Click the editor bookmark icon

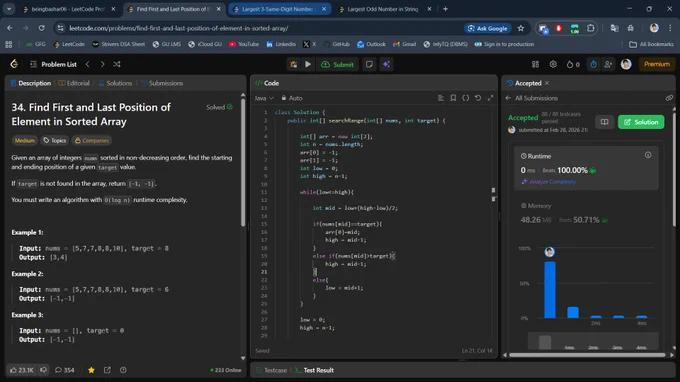point(453,98)
